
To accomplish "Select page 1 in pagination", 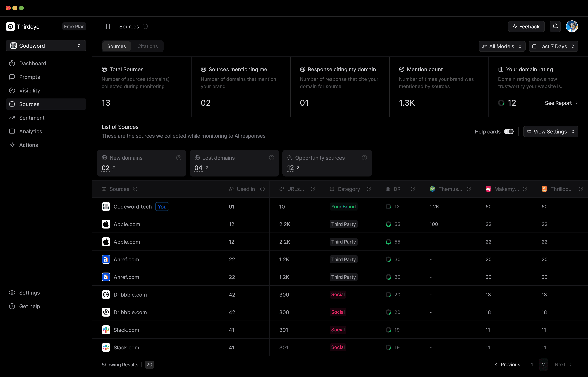I will point(532,365).
